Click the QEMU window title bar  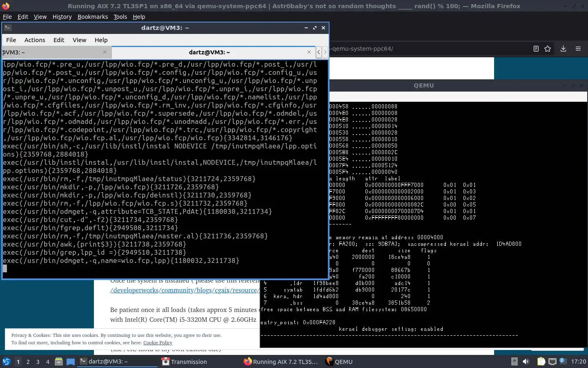pyautogui.click(x=423, y=85)
